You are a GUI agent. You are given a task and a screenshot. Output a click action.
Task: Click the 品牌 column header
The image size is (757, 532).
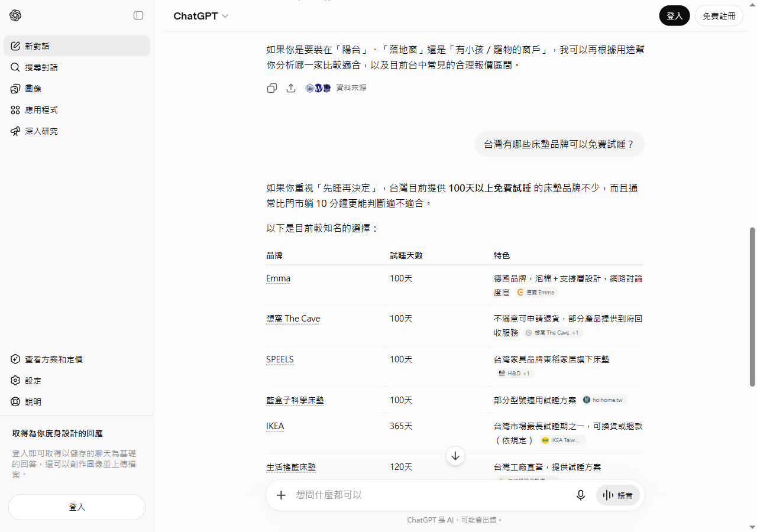pos(274,256)
